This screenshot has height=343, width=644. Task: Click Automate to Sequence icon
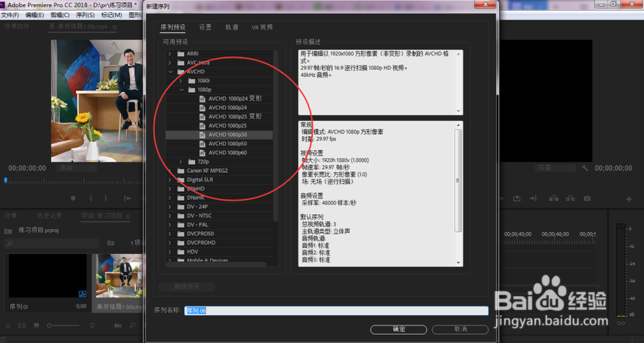[118, 325]
